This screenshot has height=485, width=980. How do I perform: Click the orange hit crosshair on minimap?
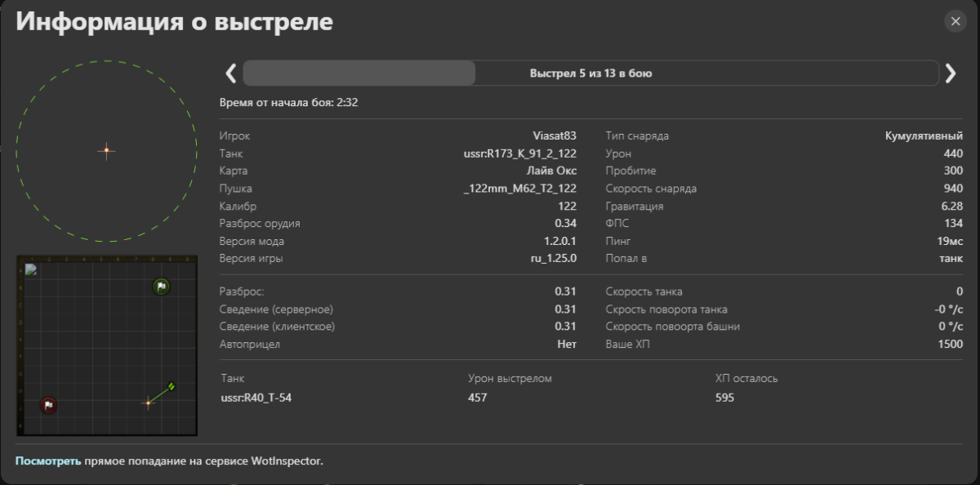(x=148, y=402)
